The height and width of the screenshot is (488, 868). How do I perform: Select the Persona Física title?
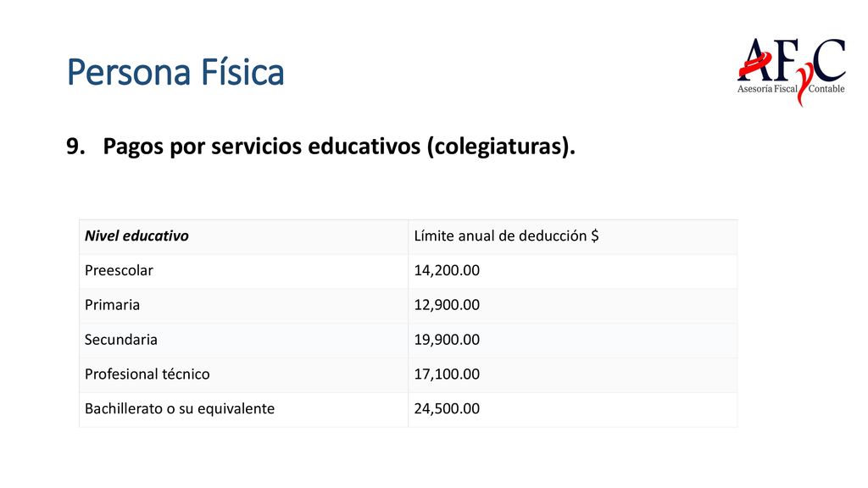coord(175,72)
